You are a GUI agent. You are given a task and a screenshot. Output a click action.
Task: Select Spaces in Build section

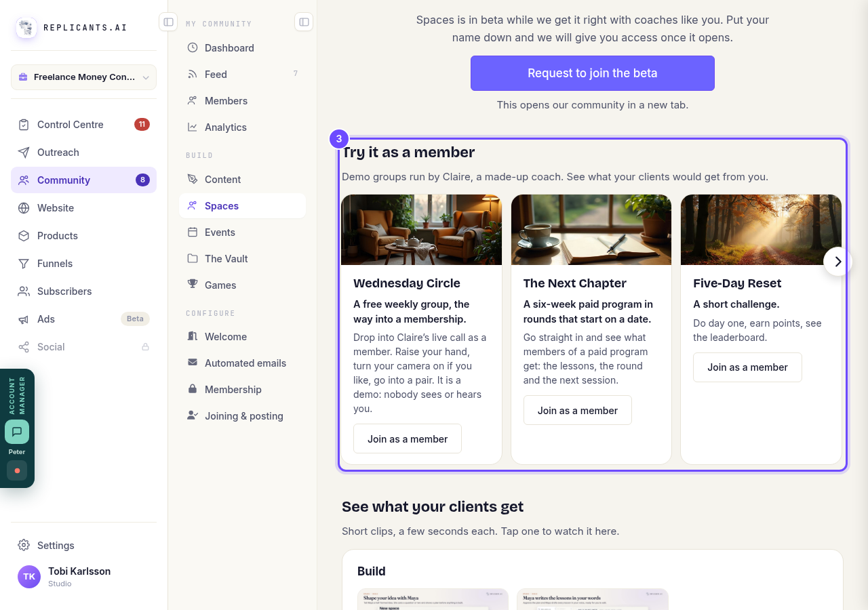point(242,206)
